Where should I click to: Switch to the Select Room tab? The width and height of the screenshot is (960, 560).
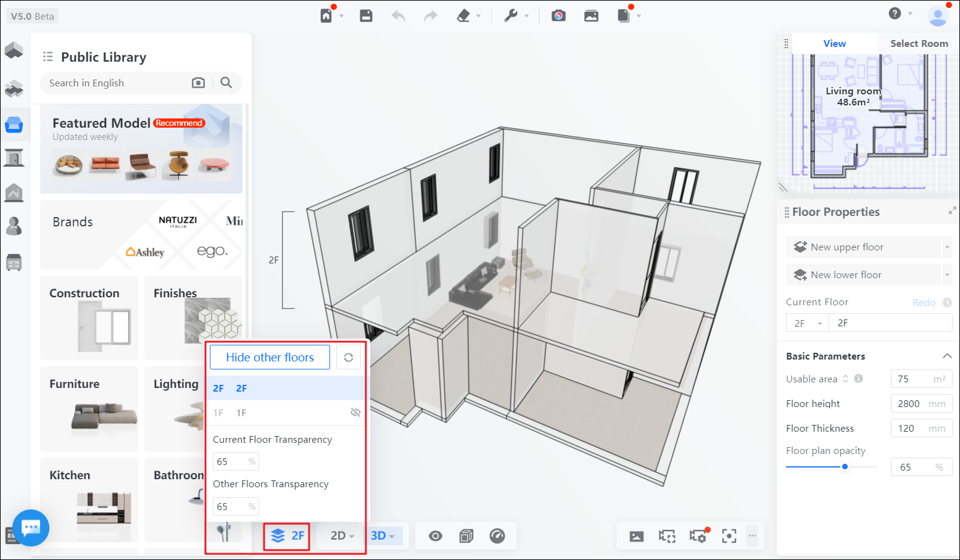[919, 44]
